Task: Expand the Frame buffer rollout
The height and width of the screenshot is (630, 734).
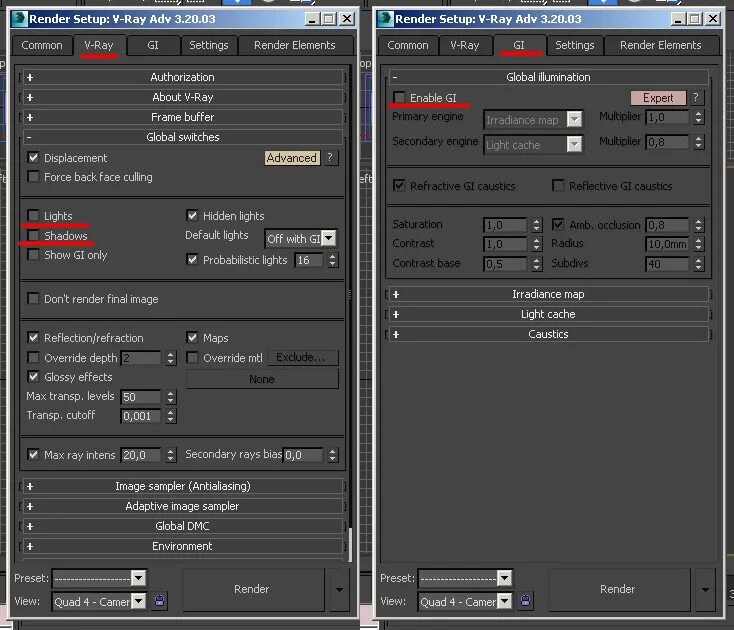Action: tap(183, 117)
